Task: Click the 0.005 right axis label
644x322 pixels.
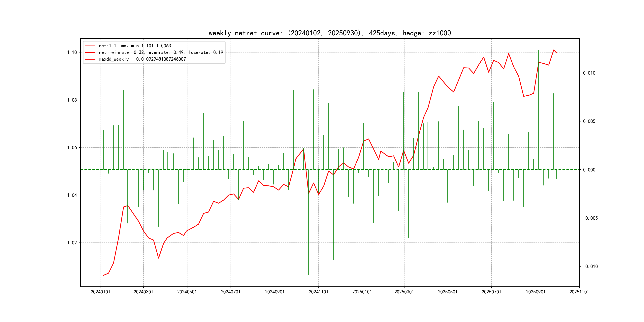Action: (589, 121)
